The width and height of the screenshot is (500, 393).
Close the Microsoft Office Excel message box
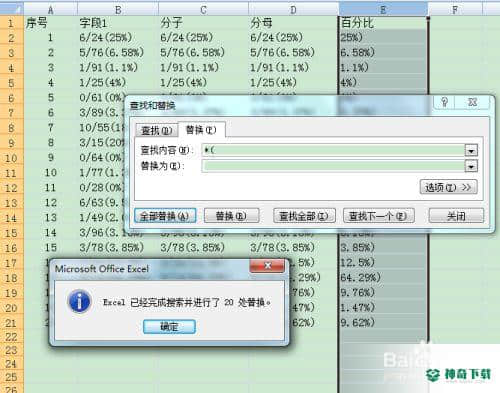pos(267,266)
